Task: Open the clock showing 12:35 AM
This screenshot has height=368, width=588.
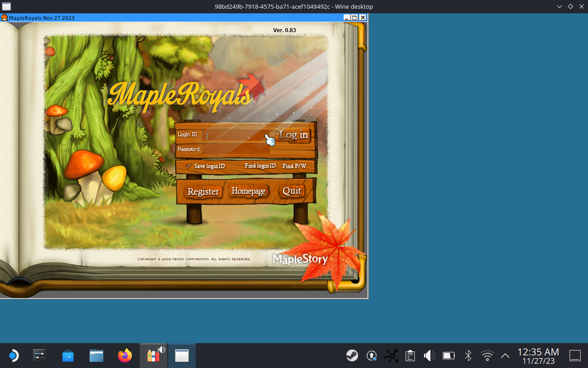Action: 538,356
